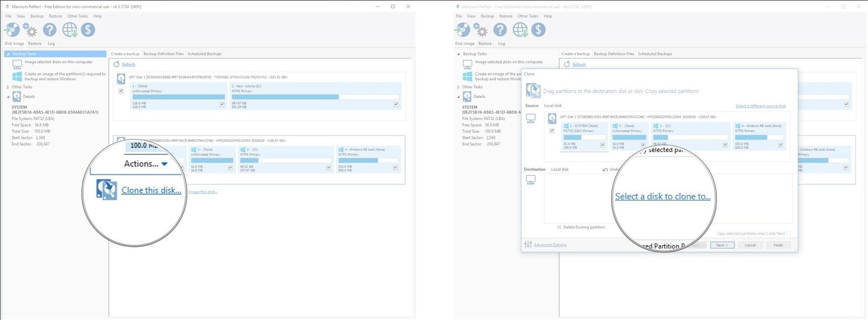This screenshot has width=868, height=320.
Task: Click usage bar of '1 - SYSTEM' partition, Clone dialog
Action: (584, 138)
